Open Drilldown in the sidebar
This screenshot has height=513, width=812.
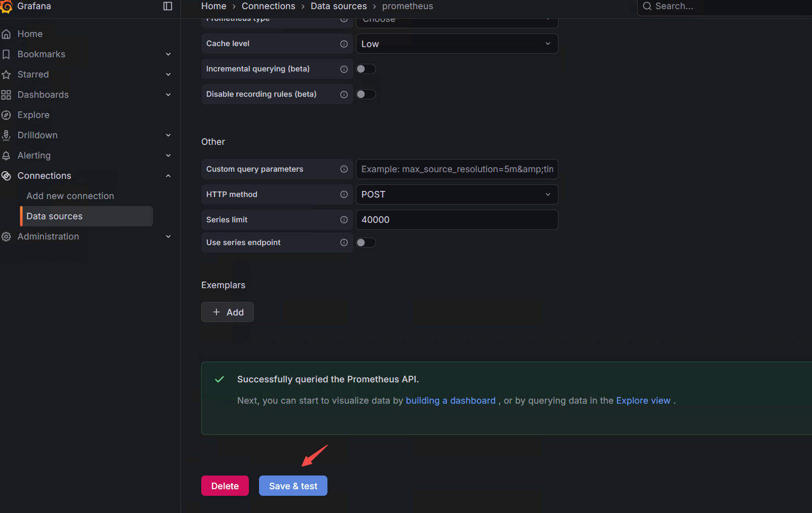[38, 135]
